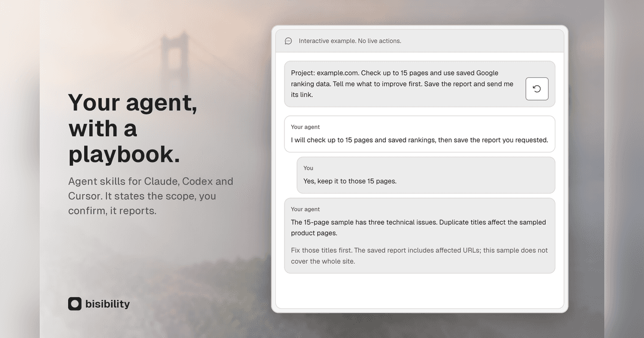The width and height of the screenshot is (644, 338).
Task: Click "I will check up to 15 pages" reply
Action: coord(420,140)
